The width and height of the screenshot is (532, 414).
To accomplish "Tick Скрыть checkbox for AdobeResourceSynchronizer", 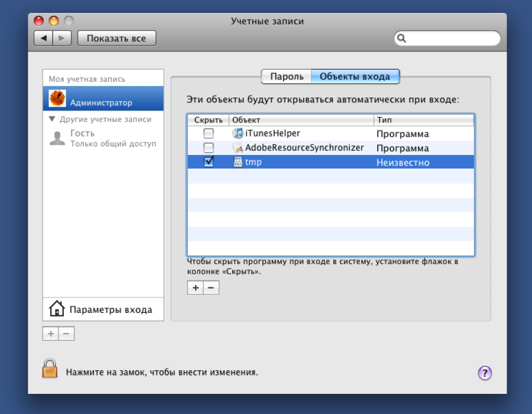I will (x=208, y=148).
